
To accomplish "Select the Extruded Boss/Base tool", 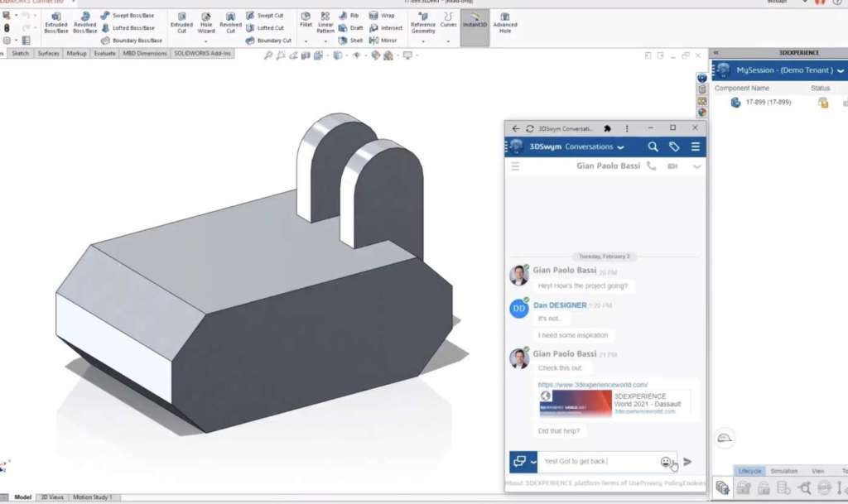I will [55, 22].
